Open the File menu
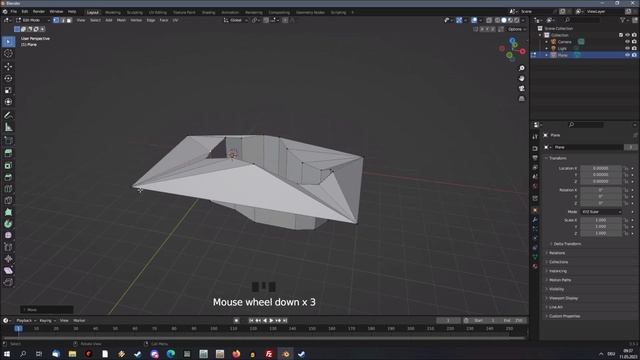The height and width of the screenshot is (360, 640). coord(14,12)
